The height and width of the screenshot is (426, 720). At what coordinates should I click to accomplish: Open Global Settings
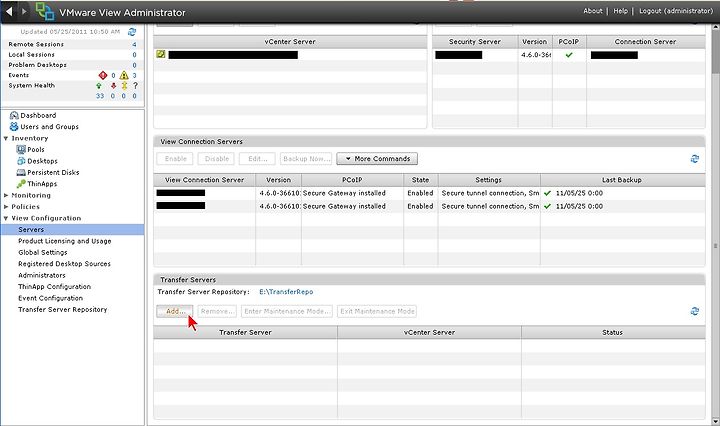click(43, 252)
